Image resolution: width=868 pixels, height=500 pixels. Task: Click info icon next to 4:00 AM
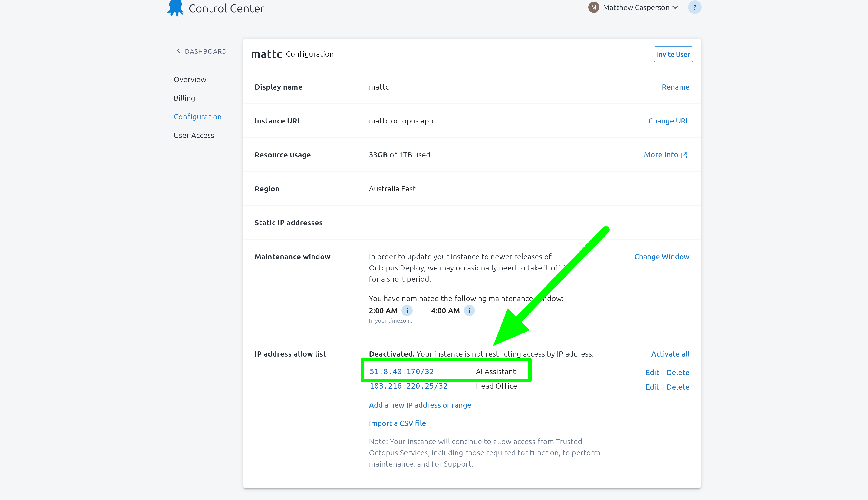click(x=469, y=310)
